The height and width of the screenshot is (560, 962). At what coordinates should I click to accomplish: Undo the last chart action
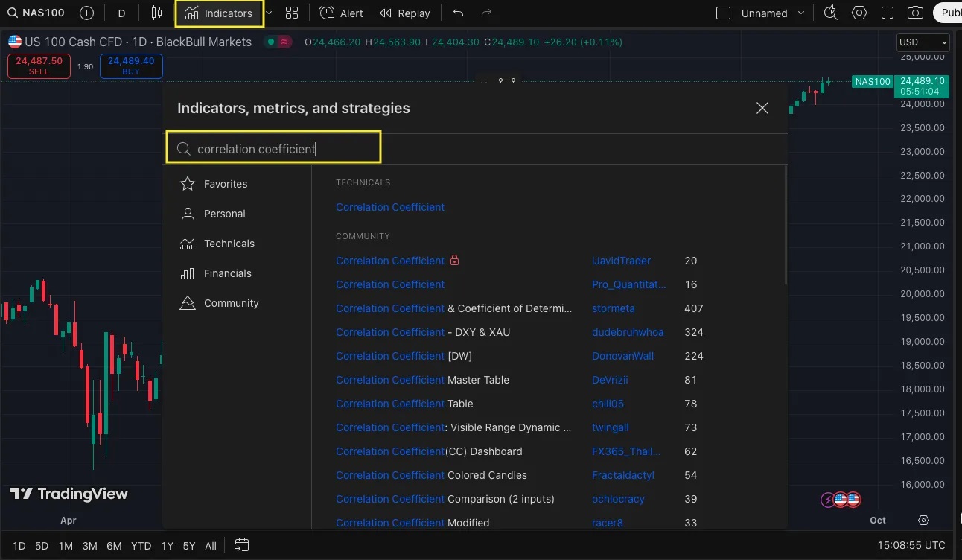point(458,13)
